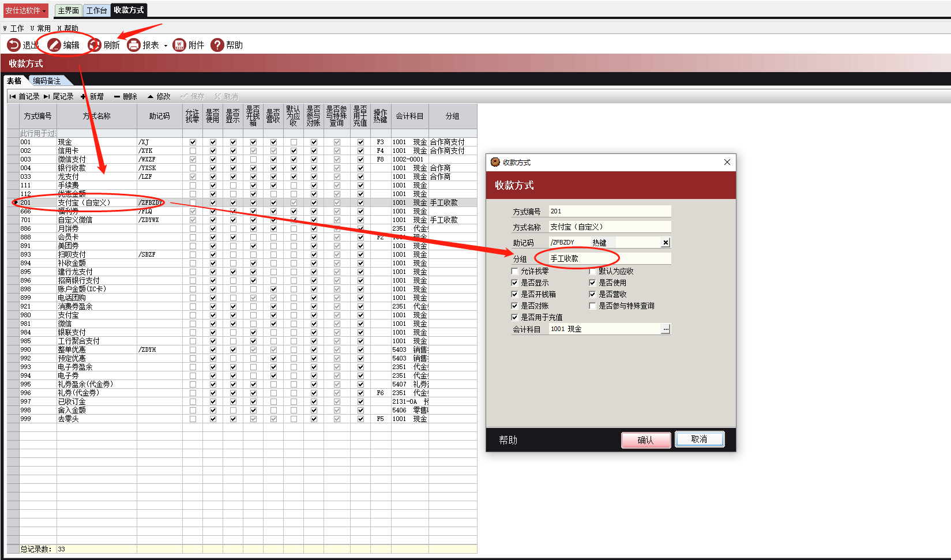Uncheck the 是否使用 checkbox in dialog
Screen dimensions: 951x560
(592, 283)
